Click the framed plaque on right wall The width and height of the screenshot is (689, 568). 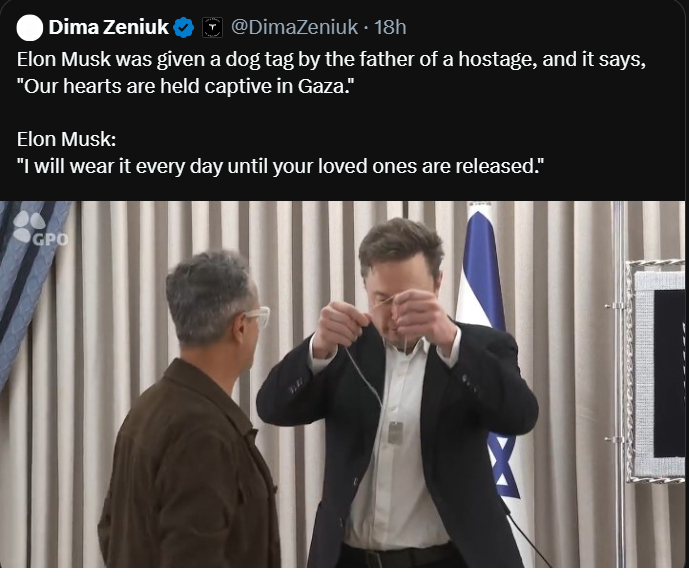click(656, 372)
